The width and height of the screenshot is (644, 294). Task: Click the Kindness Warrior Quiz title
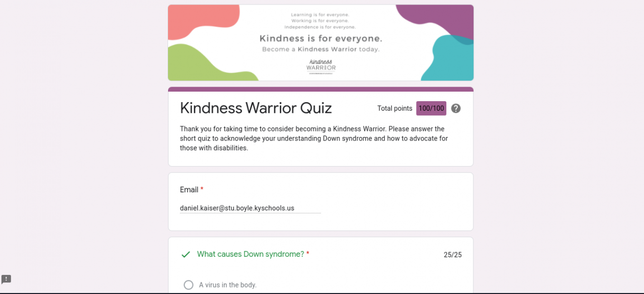click(256, 108)
